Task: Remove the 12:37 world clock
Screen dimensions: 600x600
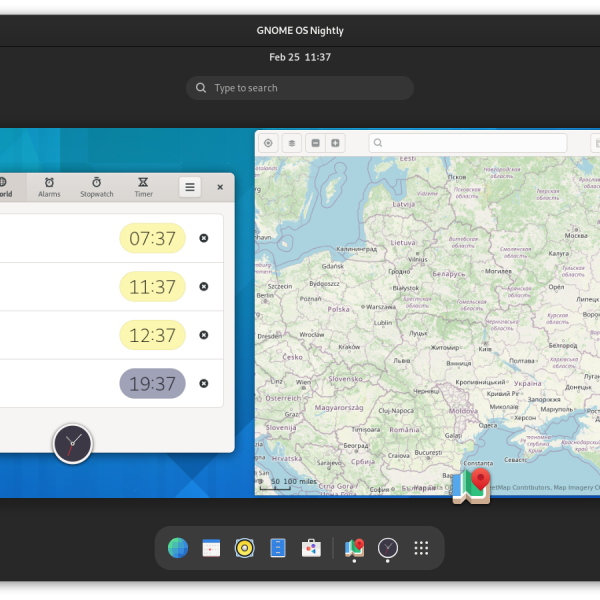Action: click(204, 335)
